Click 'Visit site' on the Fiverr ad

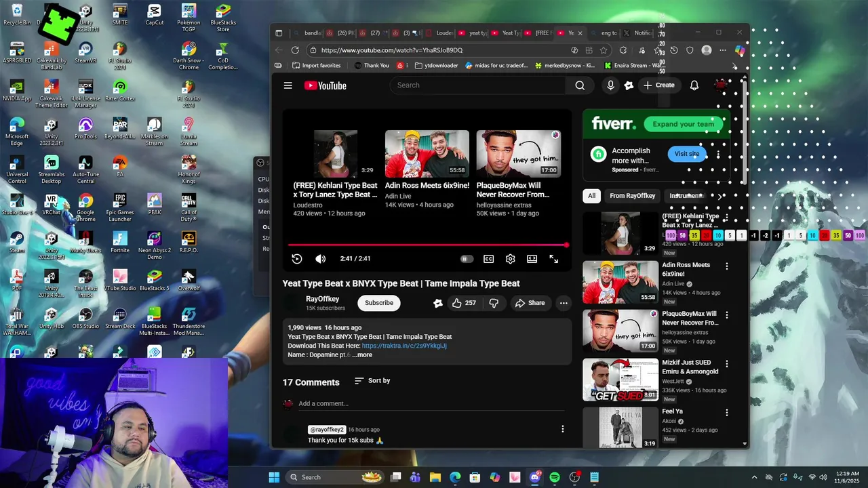(686, 154)
